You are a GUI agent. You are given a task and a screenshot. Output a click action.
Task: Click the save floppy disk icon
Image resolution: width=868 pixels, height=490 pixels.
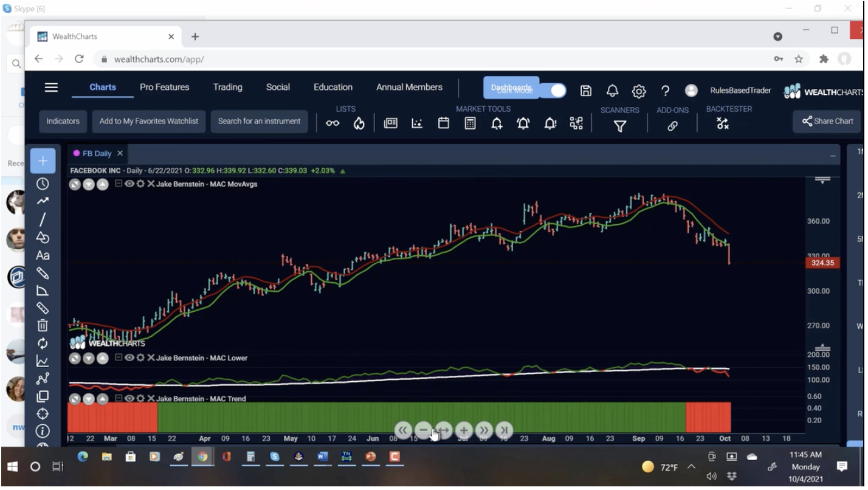586,91
